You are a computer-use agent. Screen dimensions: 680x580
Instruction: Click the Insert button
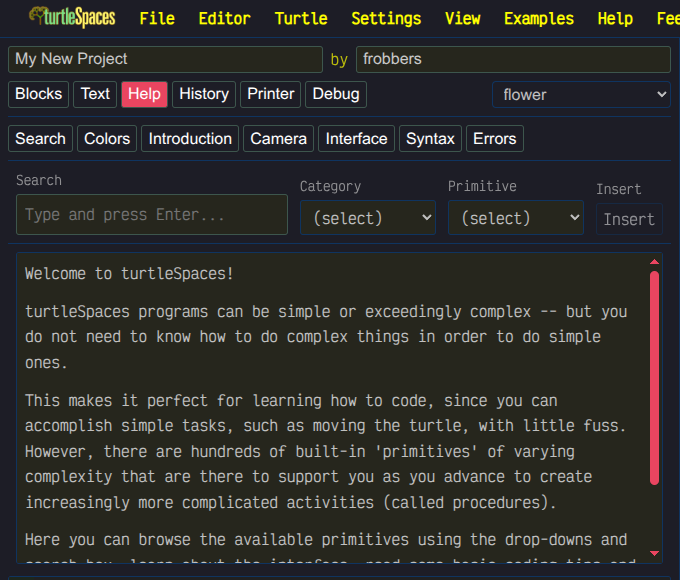pos(629,219)
